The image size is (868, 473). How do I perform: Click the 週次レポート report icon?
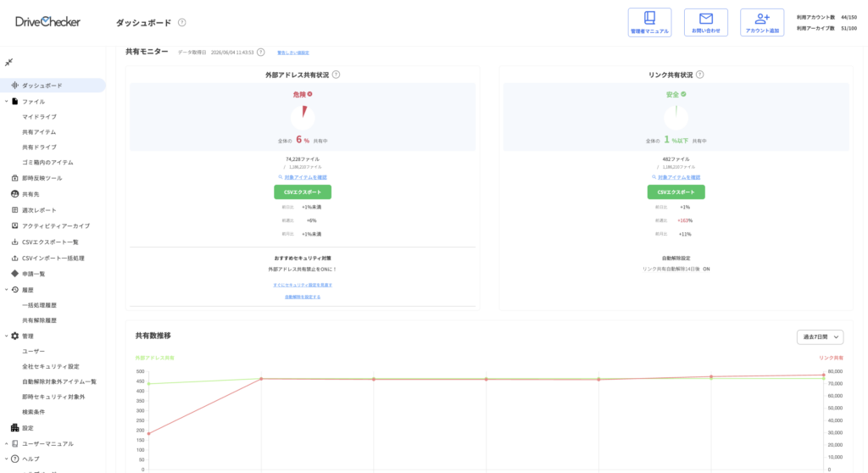click(x=15, y=210)
